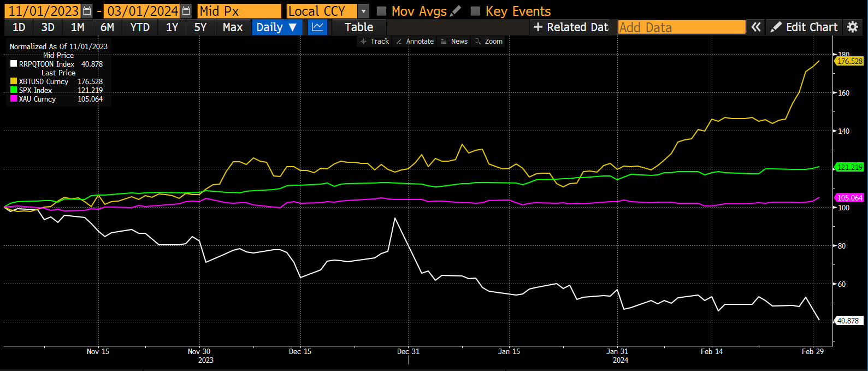Expand the Local CCY currency dropdown
868x371 pixels.
click(364, 11)
